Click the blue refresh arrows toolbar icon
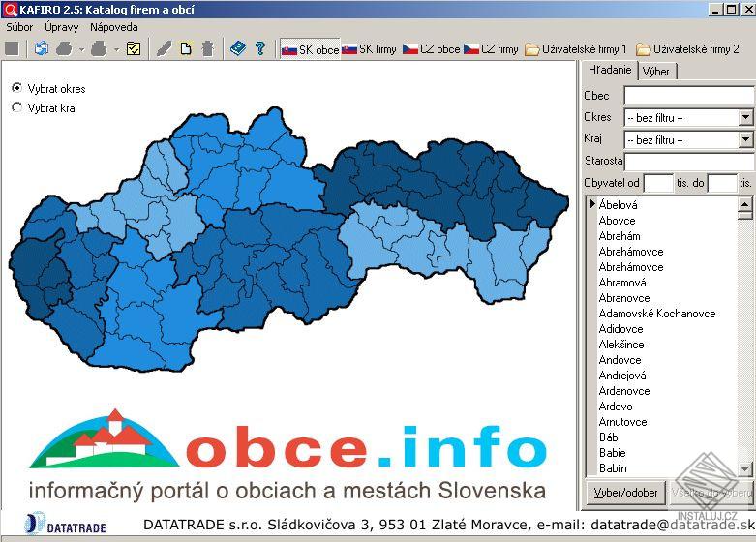Image resolution: width=756 pixels, height=542 pixels. tap(42, 48)
